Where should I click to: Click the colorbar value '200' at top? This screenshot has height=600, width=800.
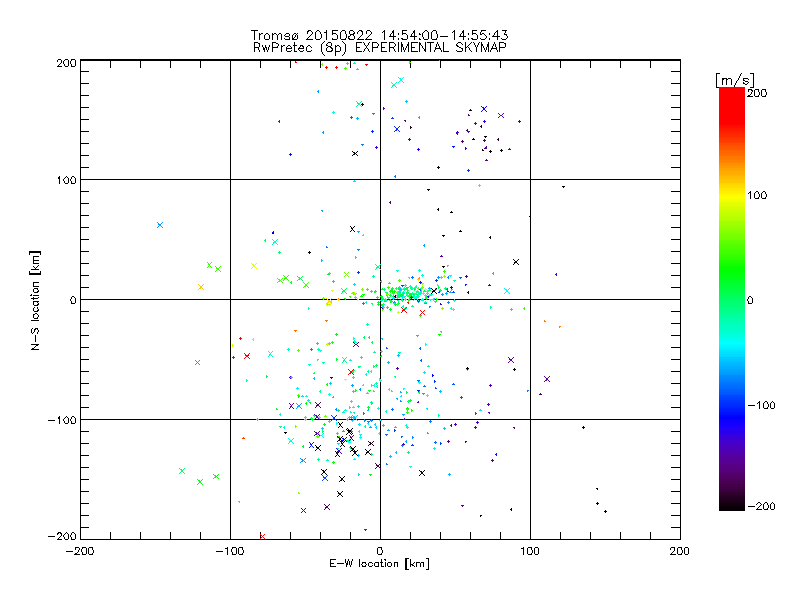pos(757,93)
